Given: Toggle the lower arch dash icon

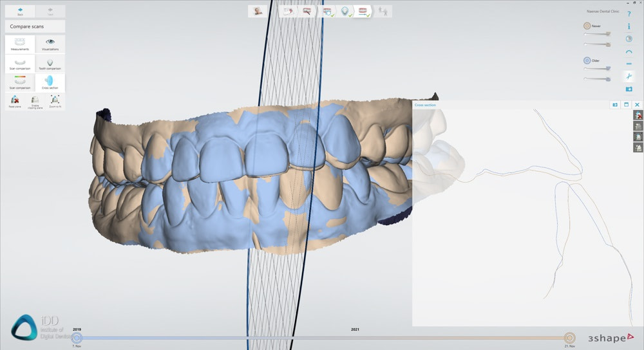Looking at the screenshot, I should point(629,64).
